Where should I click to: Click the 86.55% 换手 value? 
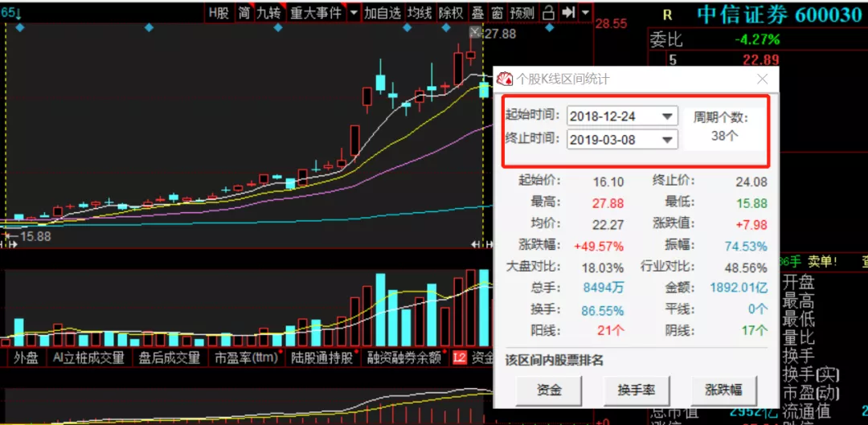[x=602, y=310]
